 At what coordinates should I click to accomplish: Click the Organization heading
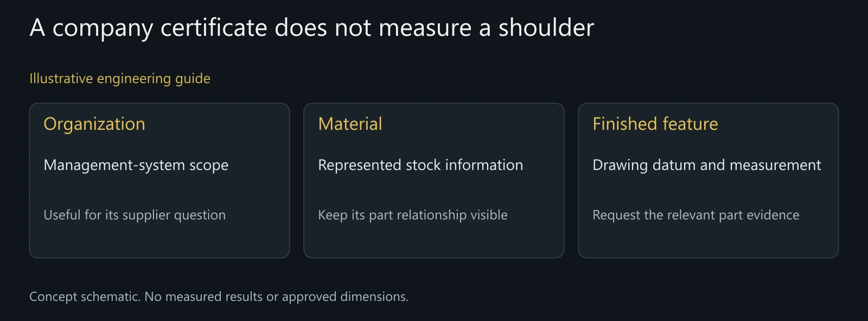click(94, 124)
